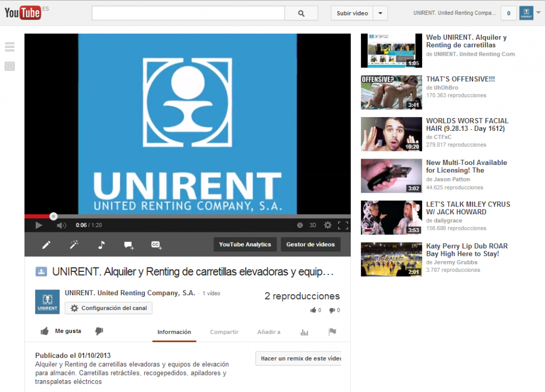Click the '1 vídeo' channel count link

pos(211,294)
